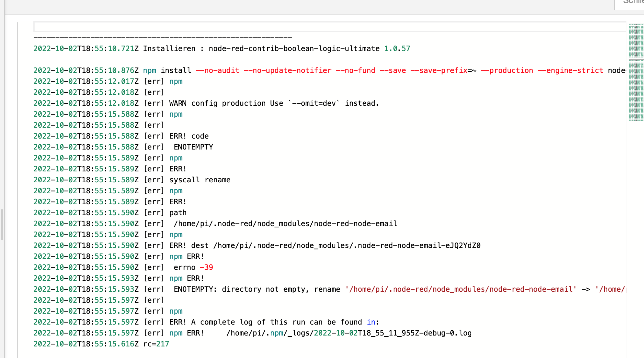This screenshot has width=644, height=358.
Task: Click the left edge panel resize handle
Action: pyautogui.click(x=2, y=224)
